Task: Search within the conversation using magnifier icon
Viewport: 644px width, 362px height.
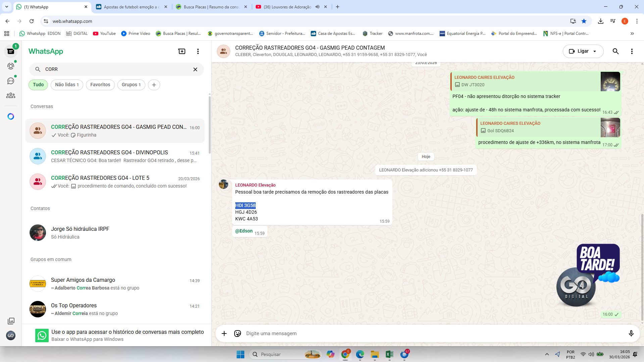Action: pos(615,51)
